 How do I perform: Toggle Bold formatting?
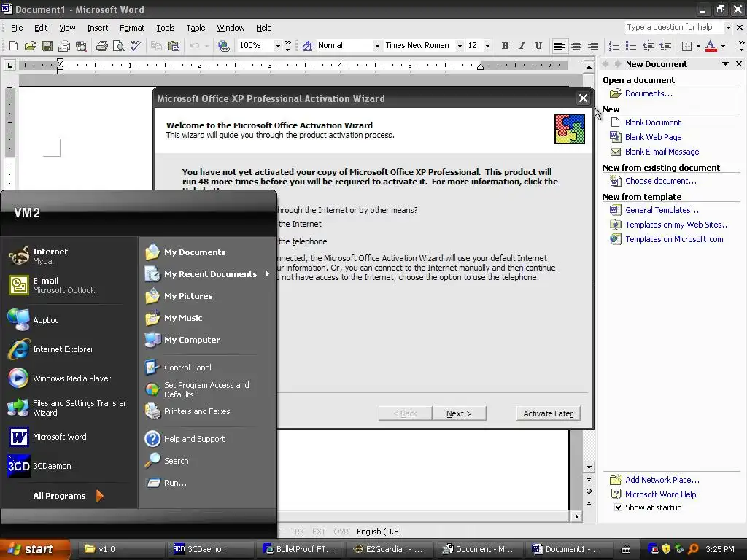tap(505, 46)
